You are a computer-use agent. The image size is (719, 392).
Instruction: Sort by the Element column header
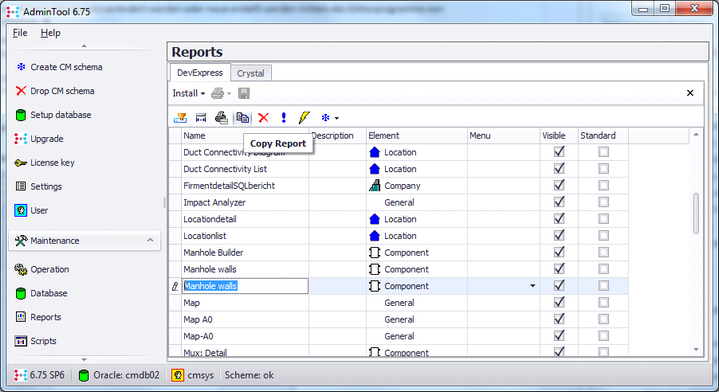[417, 136]
